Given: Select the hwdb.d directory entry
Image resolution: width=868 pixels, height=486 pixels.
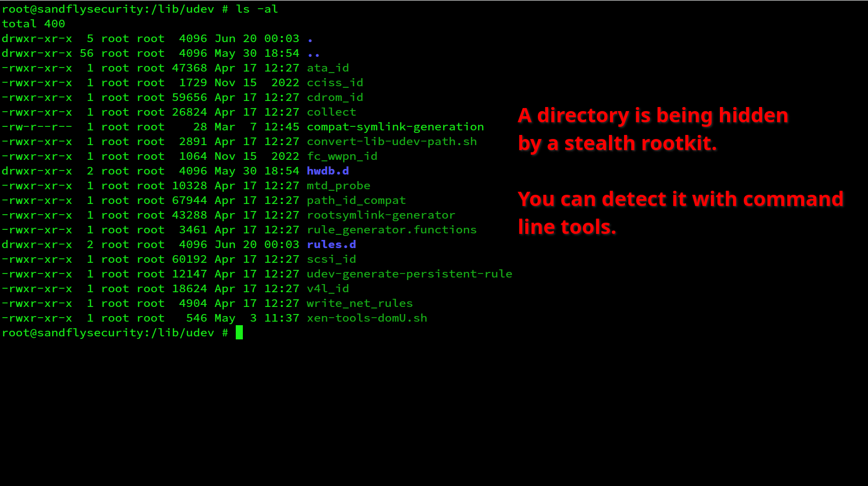Looking at the screenshot, I should pyautogui.click(x=328, y=171).
